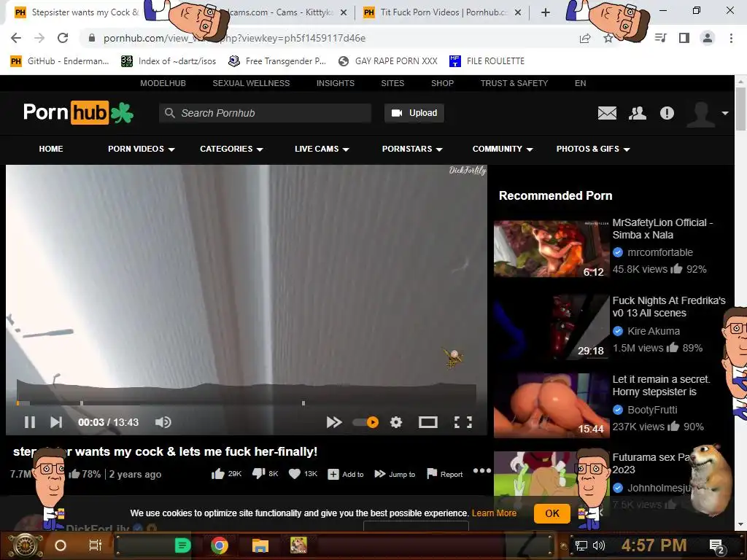Click the Upload button
747x560 pixels.
tap(414, 113)
